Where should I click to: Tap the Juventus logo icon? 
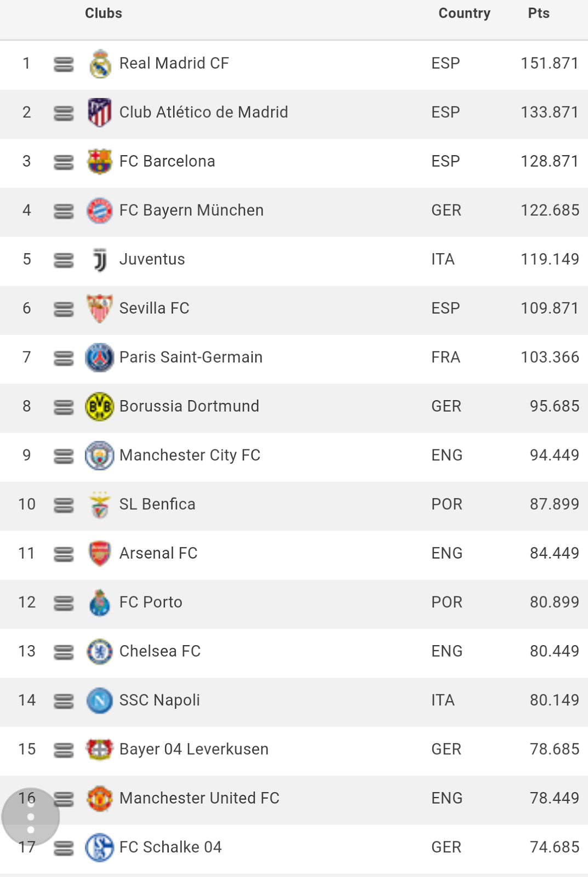coord(100,260)
